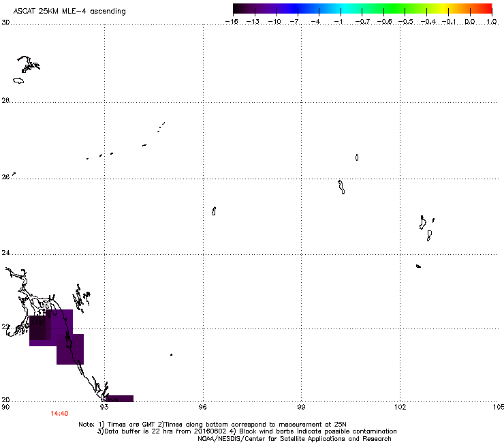Image resolution: width=504 pixels, height=443 pixels.
Task: Click the title 'ASCAT 25KM MLE-4 ascending'
Action: click(x=69, y=12)
